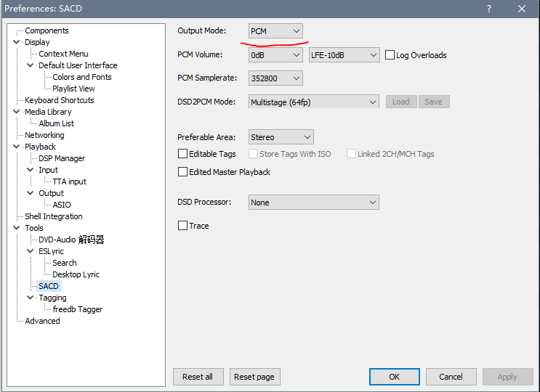
Task: Click the OK button
Action: click(x=394, y=377)
